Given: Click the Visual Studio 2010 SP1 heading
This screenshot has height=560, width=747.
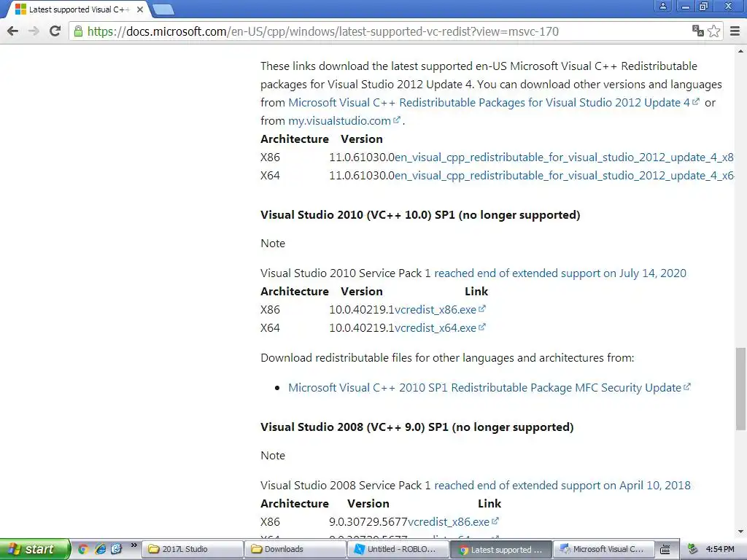Looking at the screenshot, I should point(420,215).
